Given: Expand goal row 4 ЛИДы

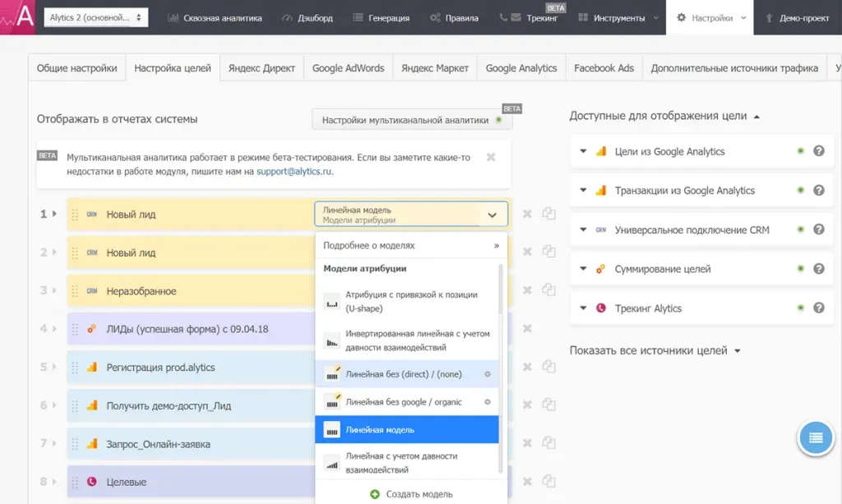Looking at the screenshot, I should (54, 329).
